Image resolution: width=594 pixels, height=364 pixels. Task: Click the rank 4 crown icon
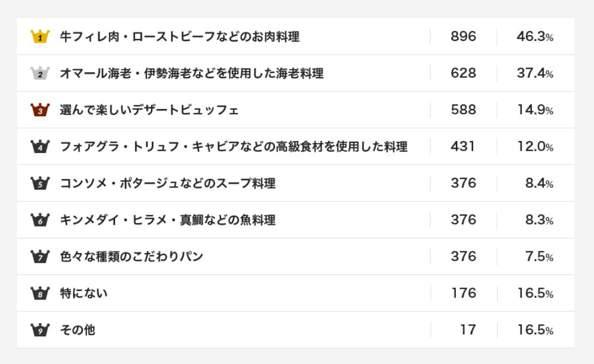[x=40, y=146]
